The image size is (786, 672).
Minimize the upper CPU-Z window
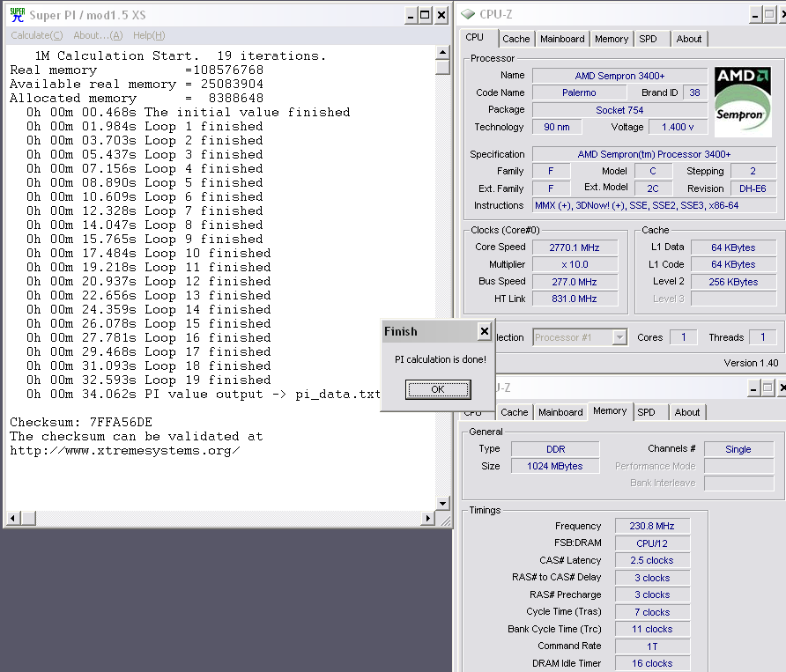(x=755, y=15)
